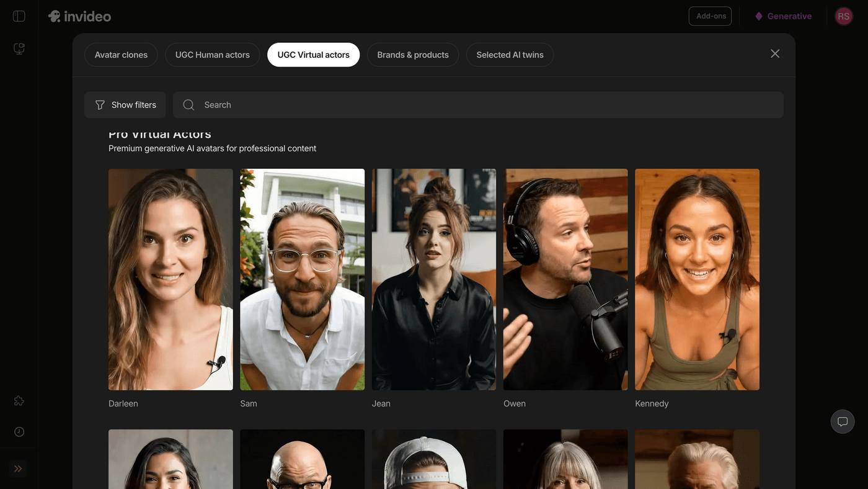The width and height of the screenshot is (868, 489).
Task: Select the Brands & products tab
Action: coord(412,55)
